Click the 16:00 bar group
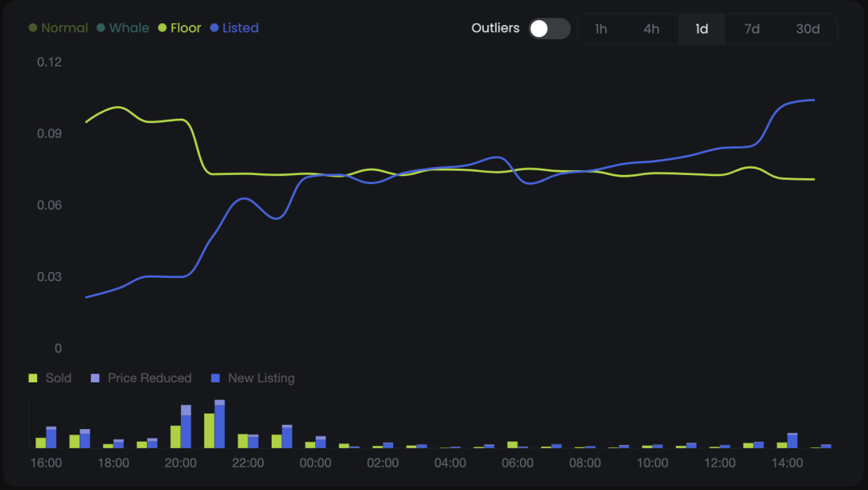 pyautogui.click(x=46, y=439)
